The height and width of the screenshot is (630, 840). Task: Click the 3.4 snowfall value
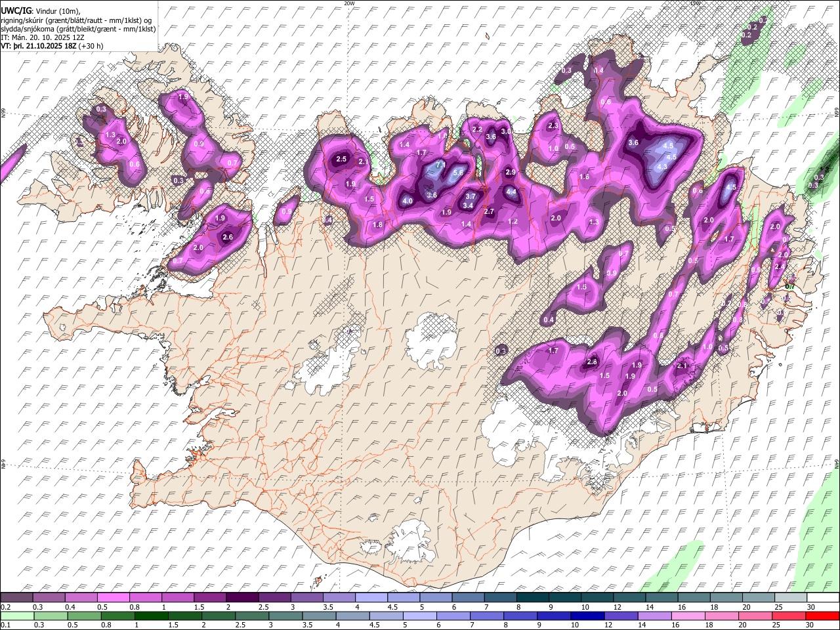tap(468, 205)
